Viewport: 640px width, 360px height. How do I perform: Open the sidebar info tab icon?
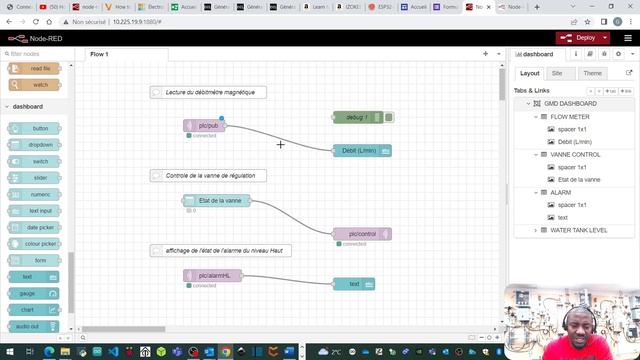(x=576, y=54)
